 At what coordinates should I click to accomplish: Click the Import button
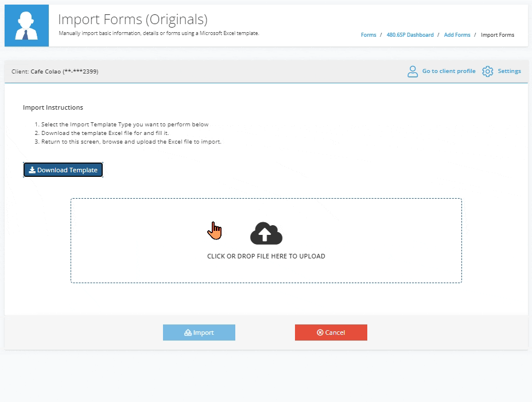pyautogui.click(x=199, y=333)
